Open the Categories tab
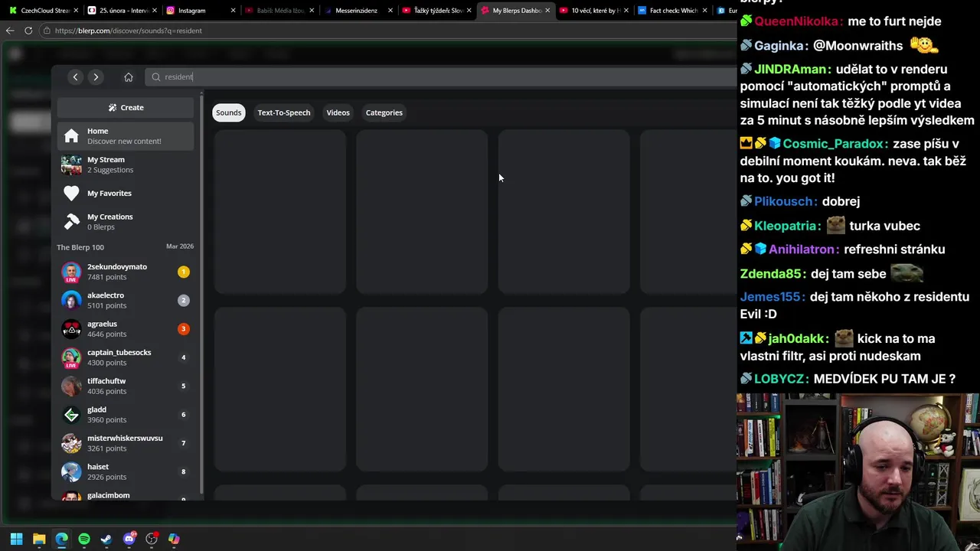 click(384, 112)
